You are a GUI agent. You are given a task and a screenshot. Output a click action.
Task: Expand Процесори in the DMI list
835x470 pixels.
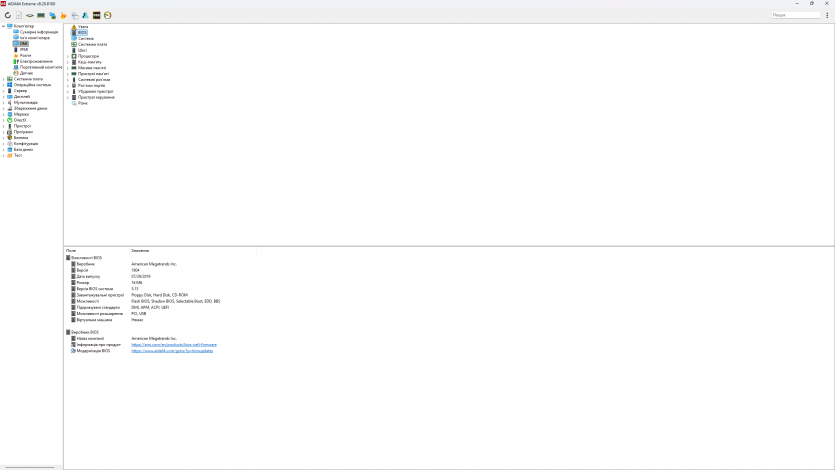[67, 56]
